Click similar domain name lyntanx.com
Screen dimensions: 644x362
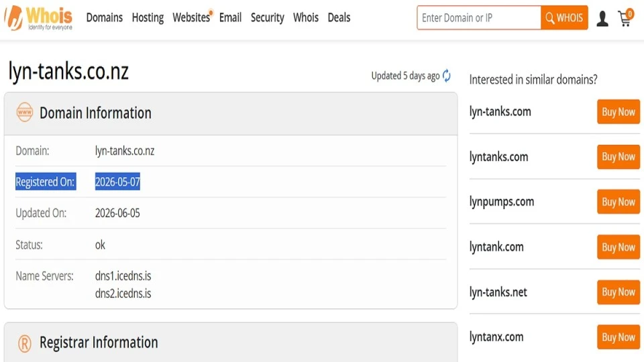pos(496,337)
